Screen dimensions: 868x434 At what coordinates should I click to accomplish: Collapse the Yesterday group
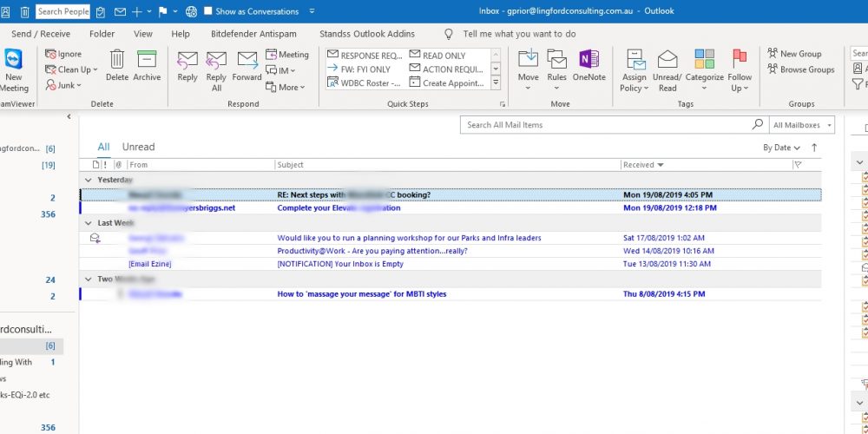(88, 180)
